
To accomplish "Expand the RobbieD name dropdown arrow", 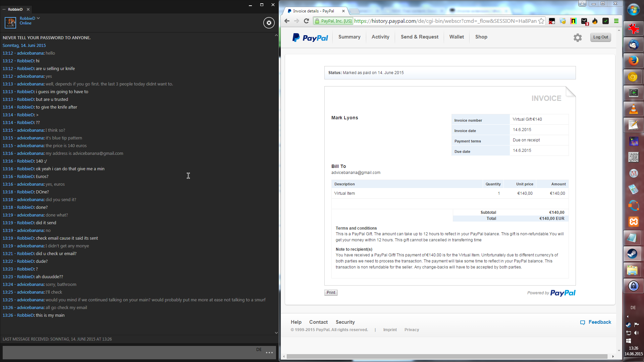I will pyautogui.click(x=38, y=18).
